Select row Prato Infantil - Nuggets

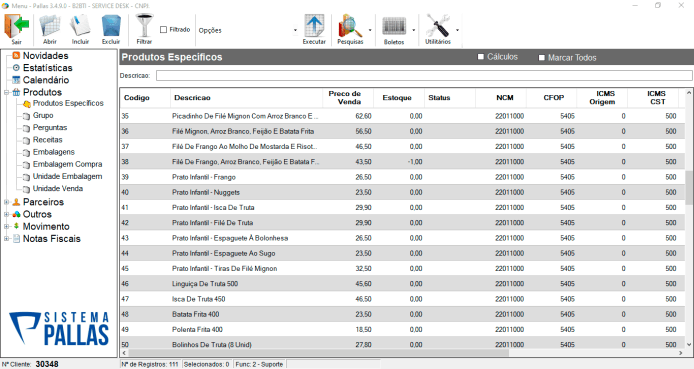pos(402,192)
